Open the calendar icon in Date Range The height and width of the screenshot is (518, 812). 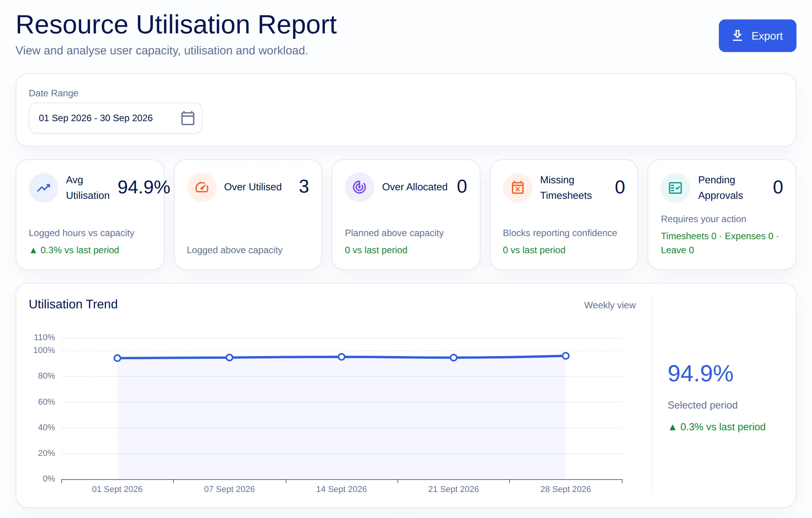pyautogui.click(x=188, y=118)
